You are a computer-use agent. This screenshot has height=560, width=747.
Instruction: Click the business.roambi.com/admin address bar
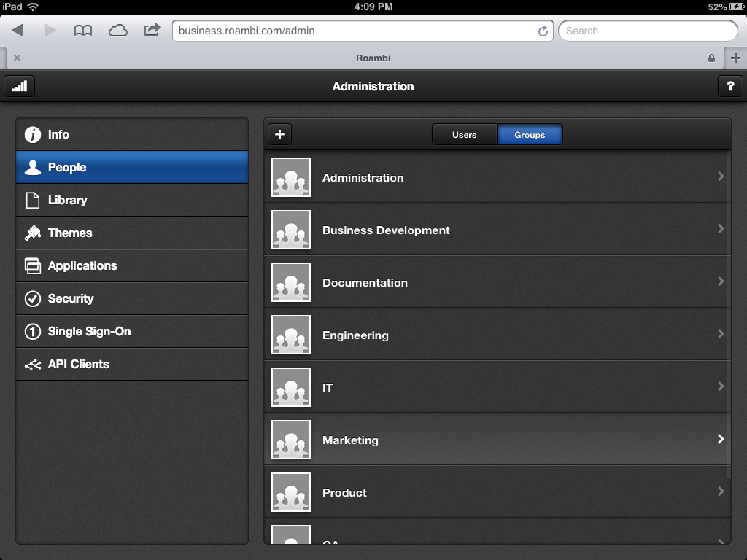click(363, 31)
